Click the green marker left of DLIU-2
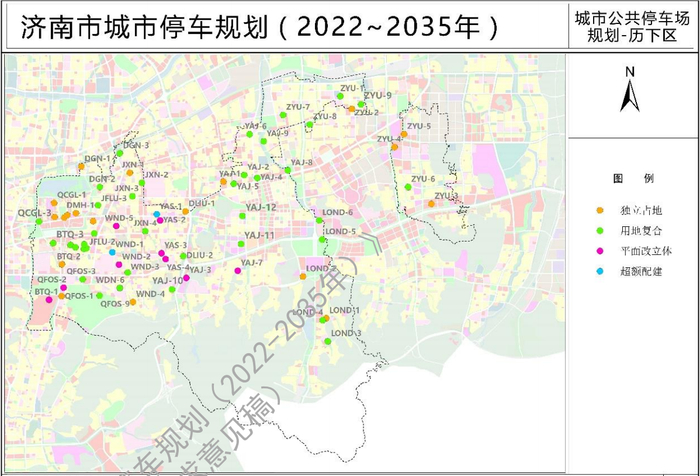The height and width of the screenshot is (476, 700). click(183, 256)
